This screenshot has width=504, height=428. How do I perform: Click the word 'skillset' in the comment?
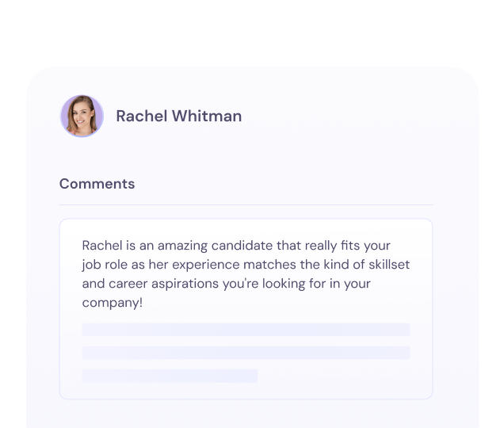386,265
